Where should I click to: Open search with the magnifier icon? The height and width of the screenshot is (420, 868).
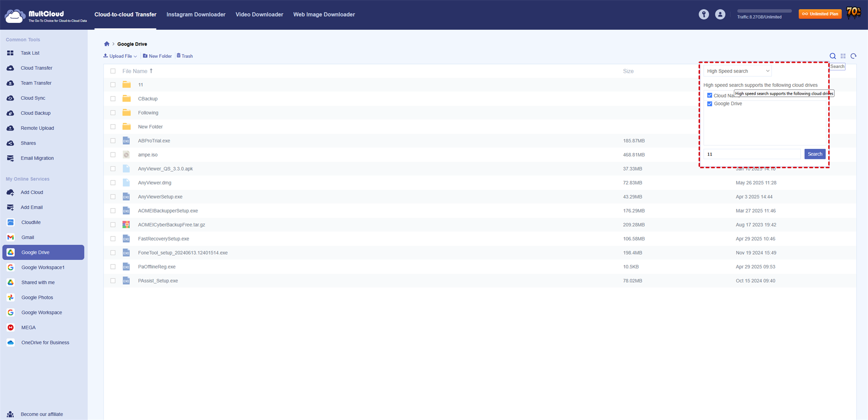click(x=833, y=56)
